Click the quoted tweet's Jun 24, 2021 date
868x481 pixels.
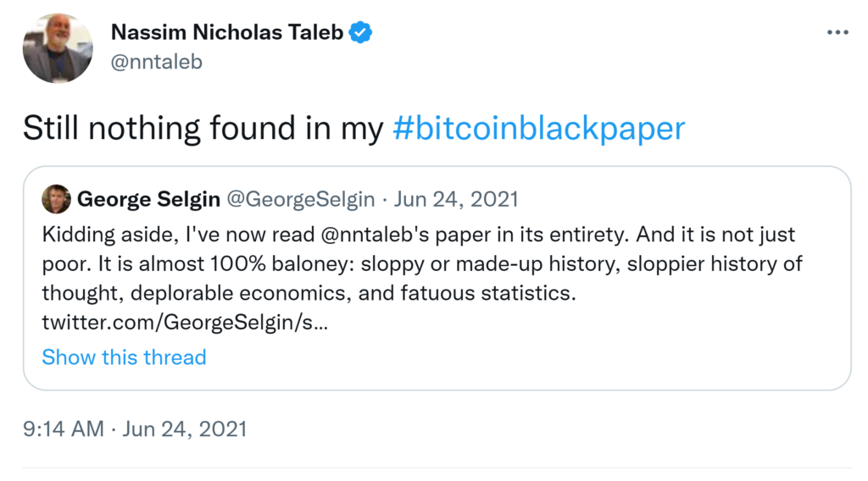pyautogui.click(x=457, y=200)
